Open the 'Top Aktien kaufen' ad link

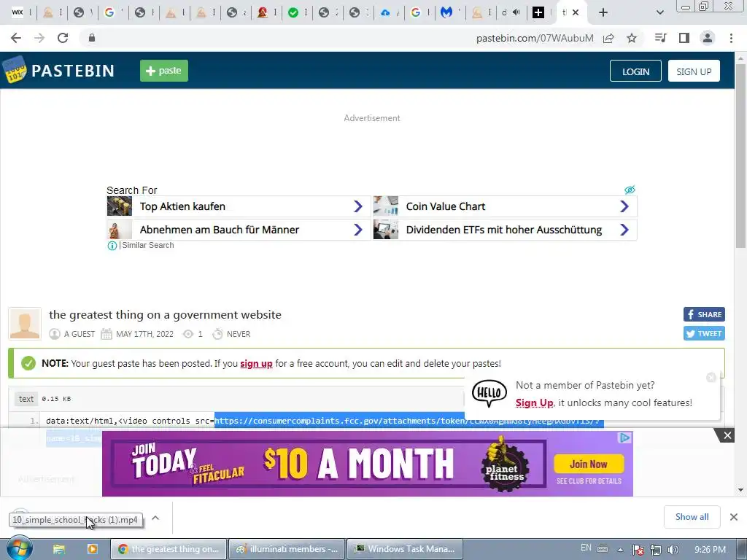pyautogui.click(x=239, y=206)
